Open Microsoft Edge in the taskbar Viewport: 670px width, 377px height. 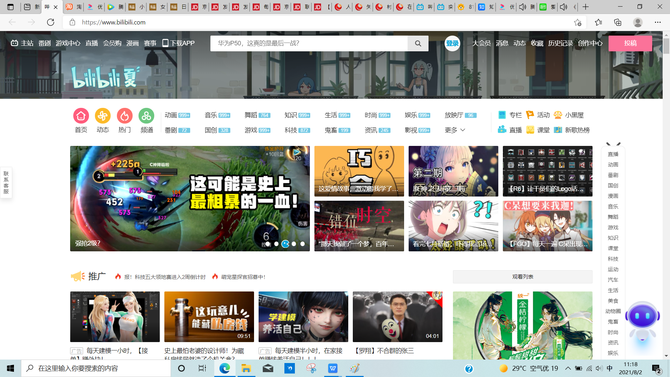(x=225, y=368)
